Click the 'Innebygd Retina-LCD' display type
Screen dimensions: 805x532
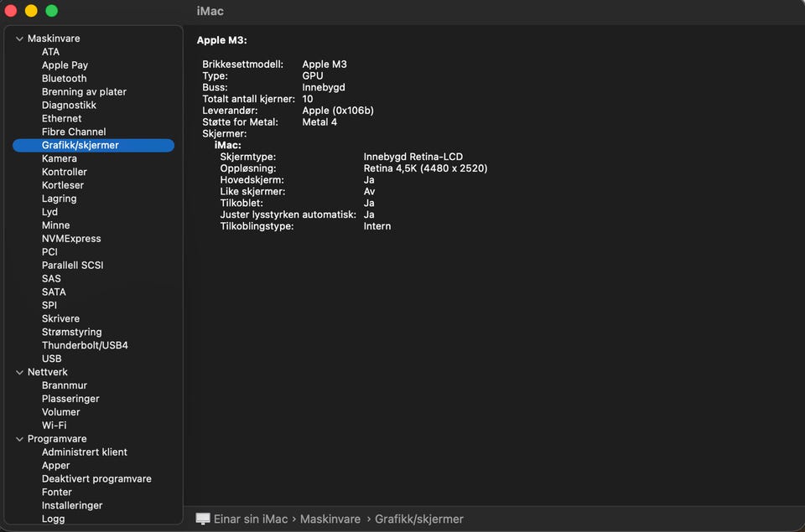point(413,157)
